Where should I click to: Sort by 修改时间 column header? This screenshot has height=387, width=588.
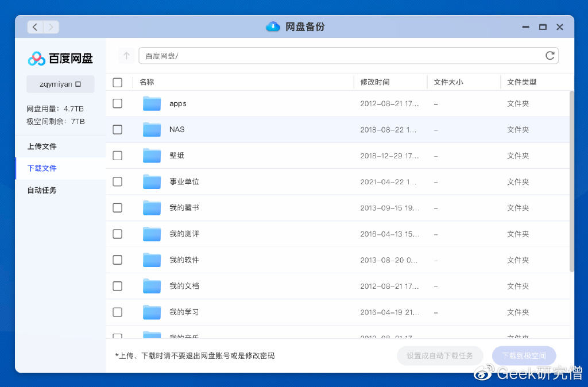tap(375, 82)
